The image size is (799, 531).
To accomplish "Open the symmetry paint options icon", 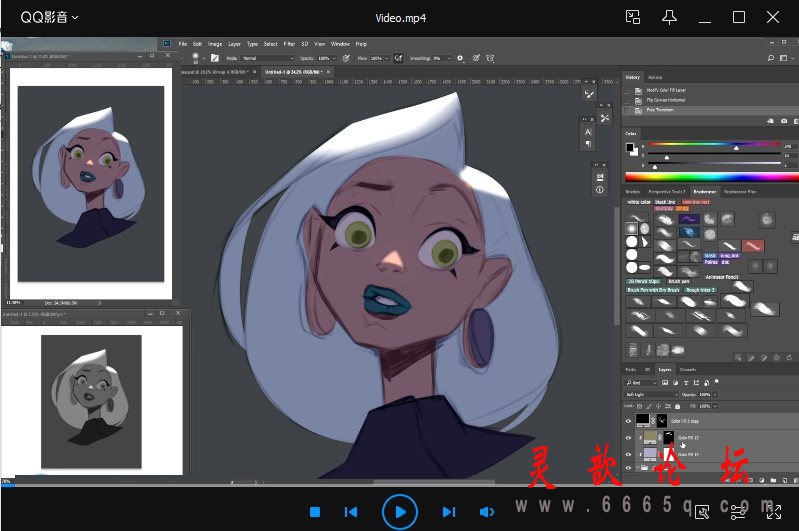I will (490, 58).
